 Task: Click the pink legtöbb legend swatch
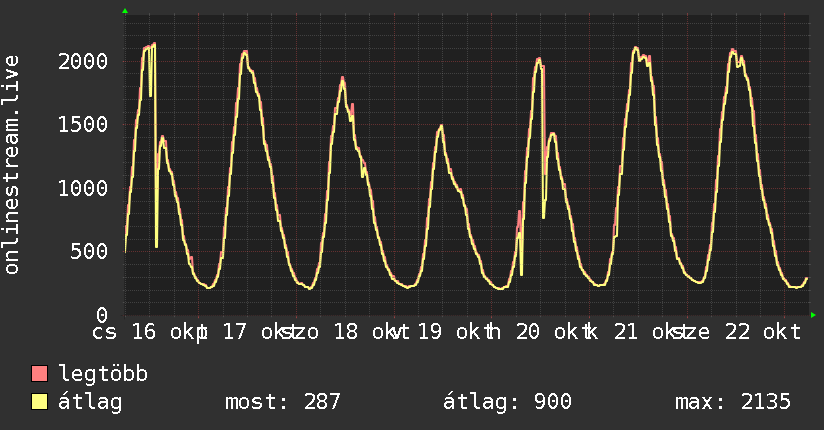click(x=39, y=373)
